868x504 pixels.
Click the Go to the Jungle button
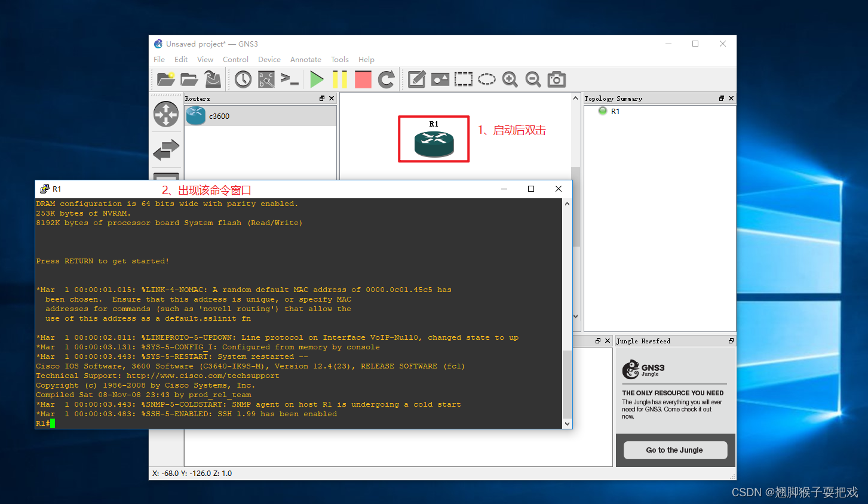pos(675,450)
